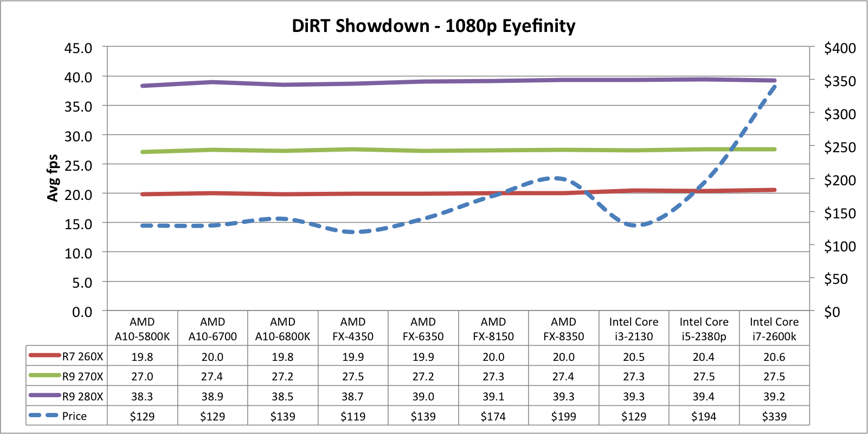Viewport: 868px width, 434px height.
Task: Click the AMD FX-4350 column header
Action: point(353,329)
